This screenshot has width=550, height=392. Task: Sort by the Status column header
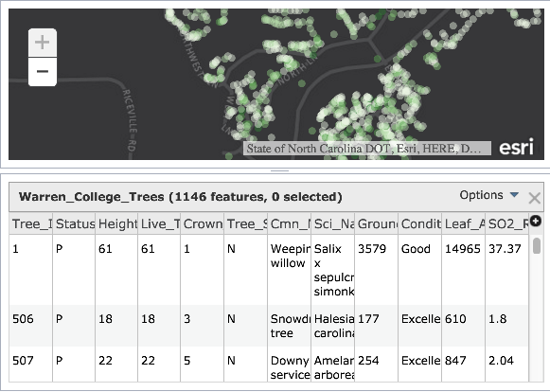(x=74, y=223)
